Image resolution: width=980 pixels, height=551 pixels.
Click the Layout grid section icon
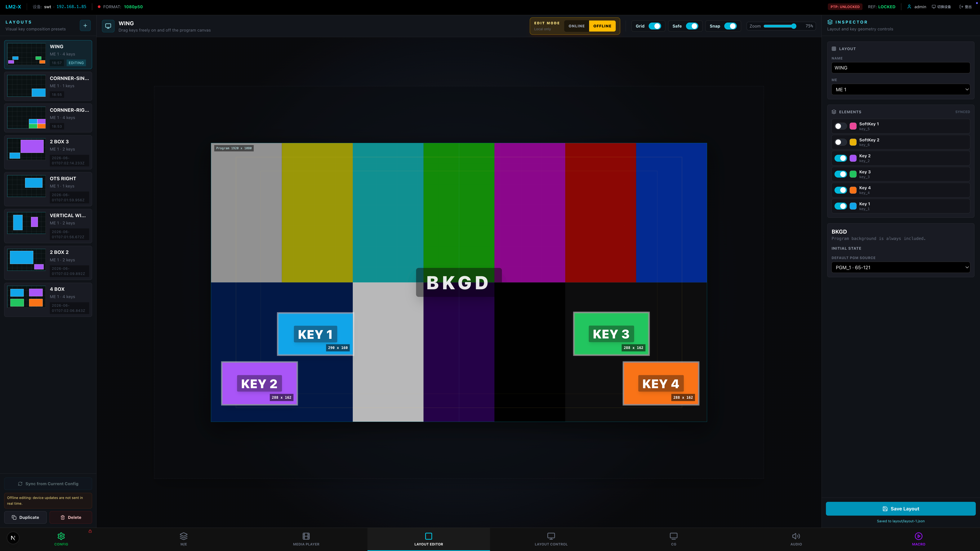834,49
